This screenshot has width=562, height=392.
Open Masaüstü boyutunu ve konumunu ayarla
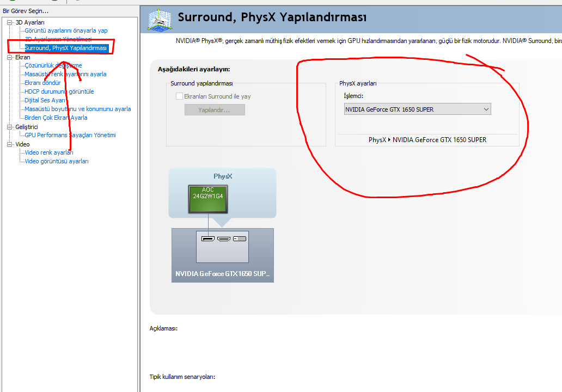point(77,109)
